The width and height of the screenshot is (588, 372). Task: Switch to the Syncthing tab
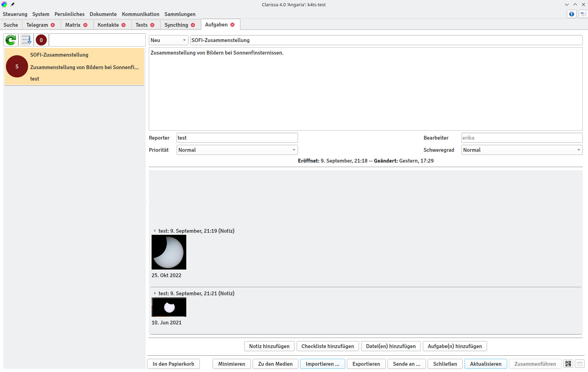point(176,25)
